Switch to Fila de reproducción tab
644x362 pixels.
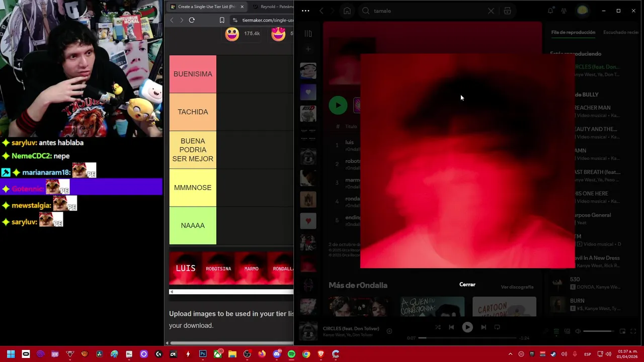573,32
